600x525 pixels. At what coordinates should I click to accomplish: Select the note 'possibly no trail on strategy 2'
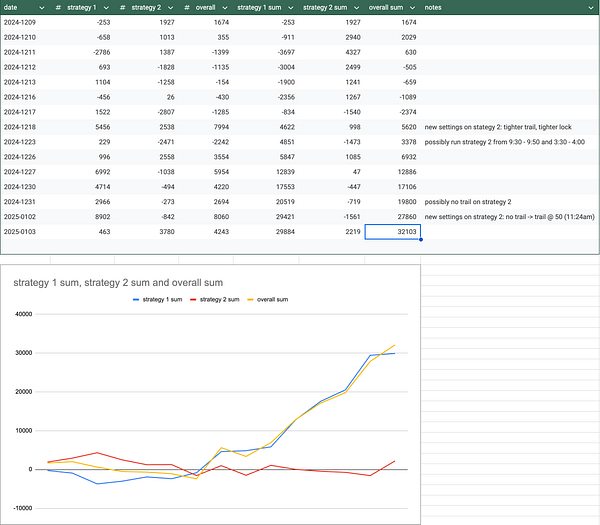(x=468, y=202)
